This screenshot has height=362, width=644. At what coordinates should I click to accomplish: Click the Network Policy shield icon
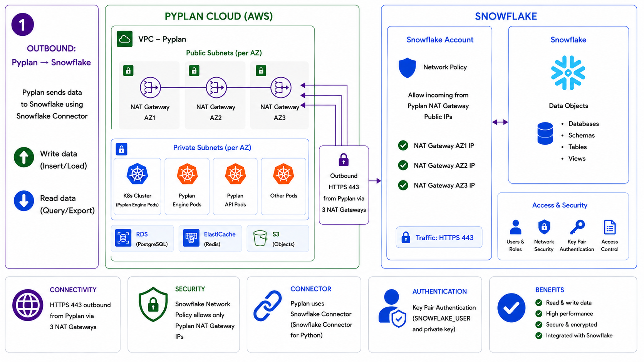coord(407,68)
